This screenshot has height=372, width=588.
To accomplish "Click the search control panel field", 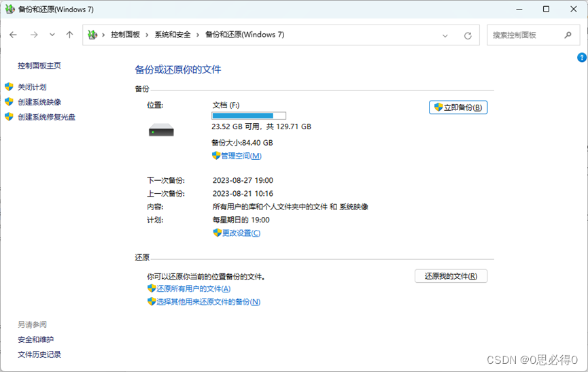I will (x=533, y=35).
